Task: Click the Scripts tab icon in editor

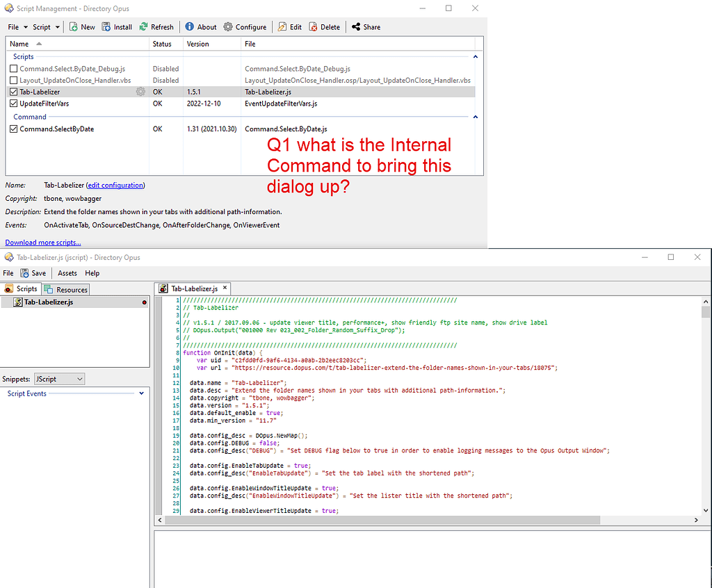Action: 8,288
